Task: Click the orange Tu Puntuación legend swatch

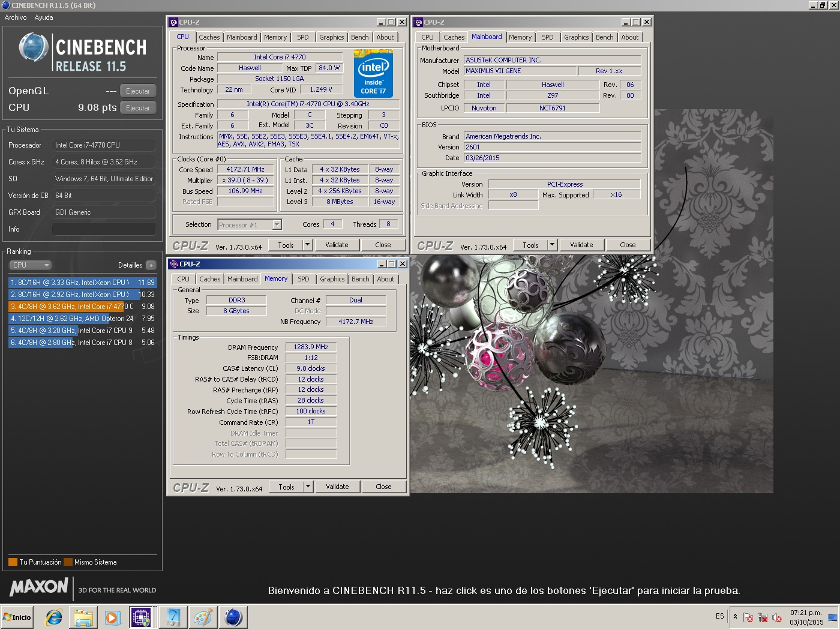Action: [x=13, y=562]
